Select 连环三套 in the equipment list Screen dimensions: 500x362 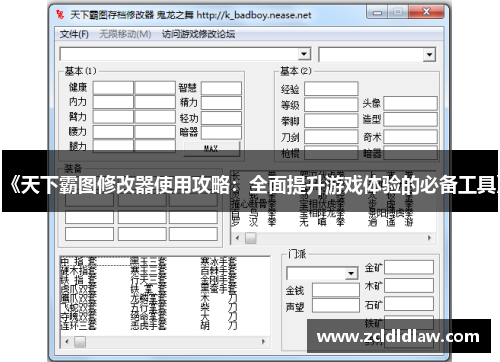(78, 326)
